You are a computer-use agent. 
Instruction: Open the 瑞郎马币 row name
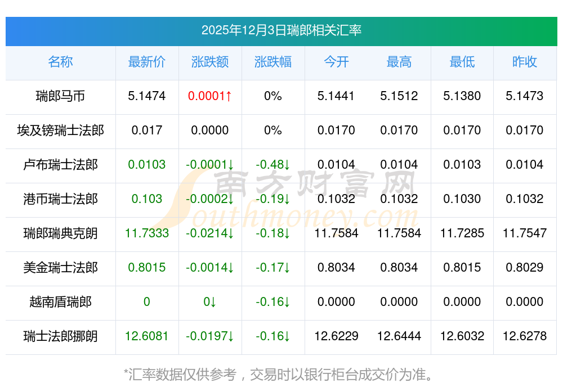60,96
